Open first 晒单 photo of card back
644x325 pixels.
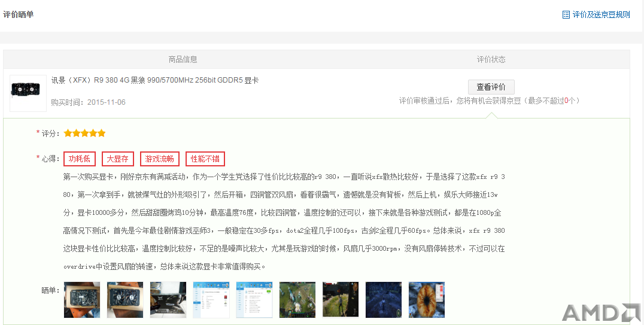click(82, 299)
